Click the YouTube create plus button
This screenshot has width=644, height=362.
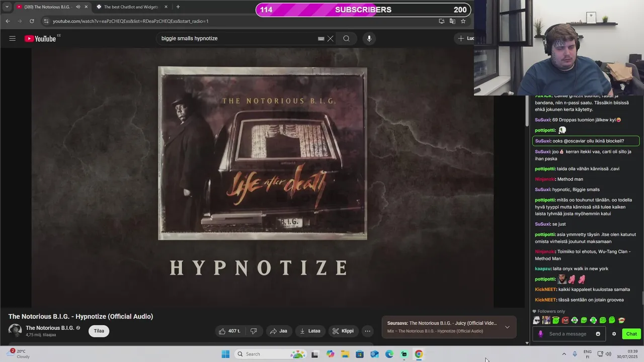click(x=465, y=38)
